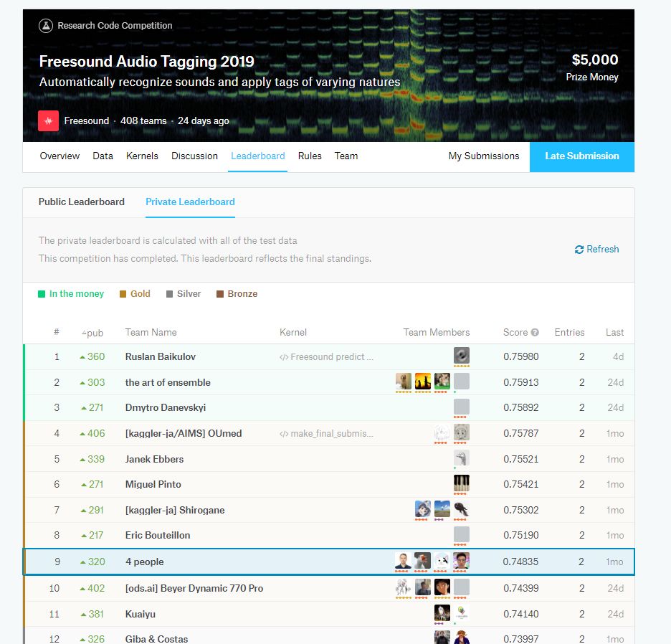Open the Overview tab
This screenshot has width=671, height=644.
point(60,156)
